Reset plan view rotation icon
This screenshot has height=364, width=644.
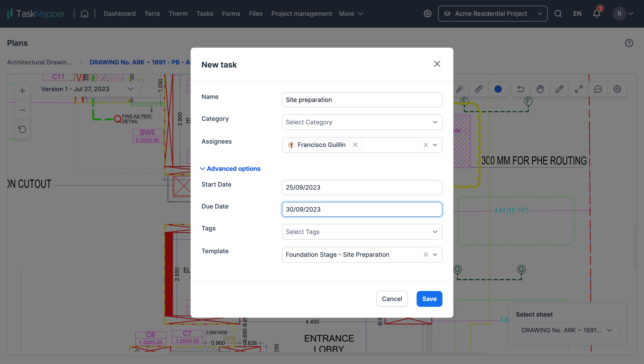[22, 129]
